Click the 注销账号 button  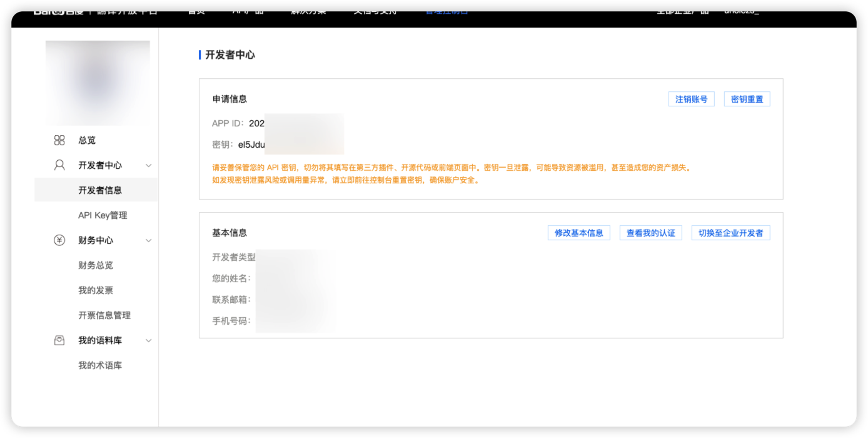[x=691, y=99]
